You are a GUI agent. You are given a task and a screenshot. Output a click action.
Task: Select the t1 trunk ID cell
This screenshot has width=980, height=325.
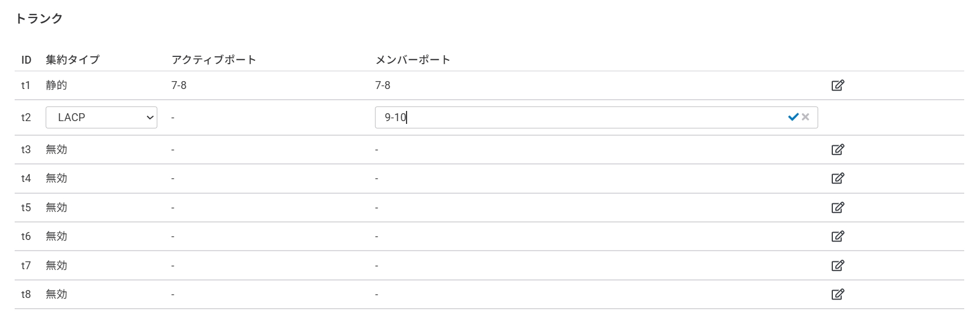(x=26, y=86)
